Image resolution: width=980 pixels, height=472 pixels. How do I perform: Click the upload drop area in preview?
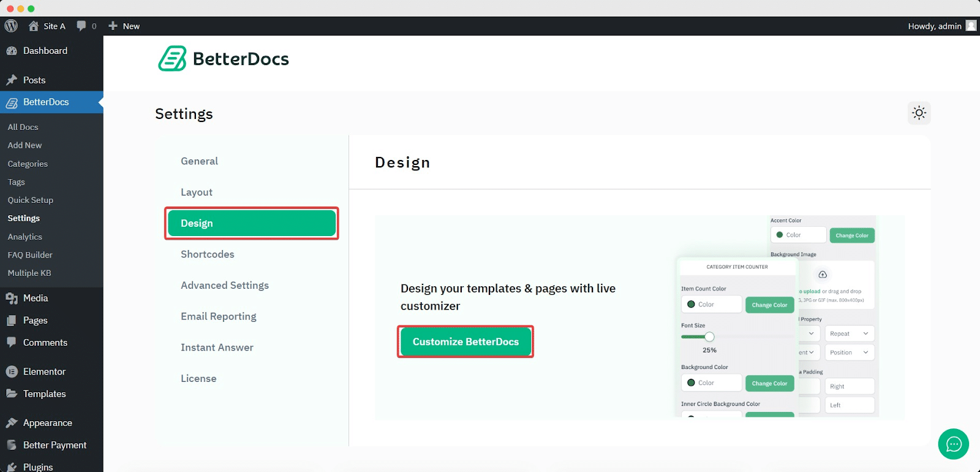click(835, 285)
